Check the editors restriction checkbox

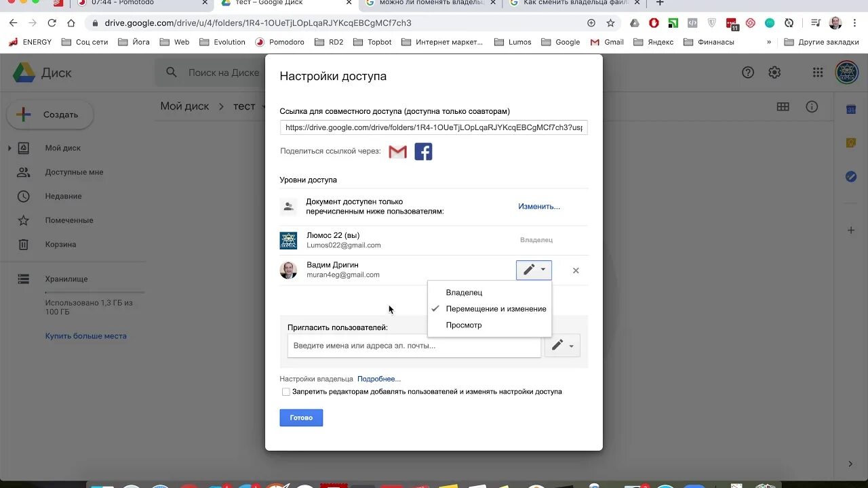tap(286, 392)
